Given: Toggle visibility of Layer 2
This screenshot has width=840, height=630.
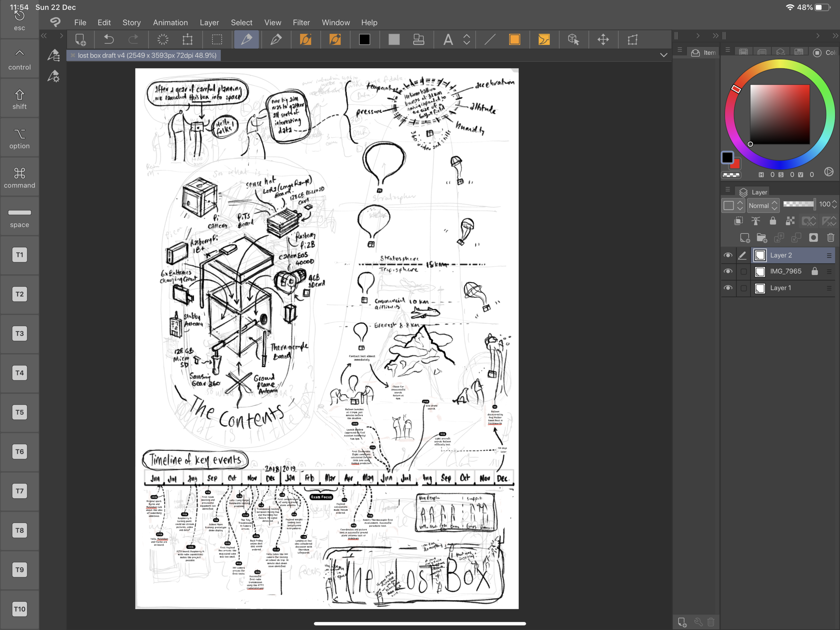Looking at the screenshot, I should pyautogui.click(x=727, y=255).
